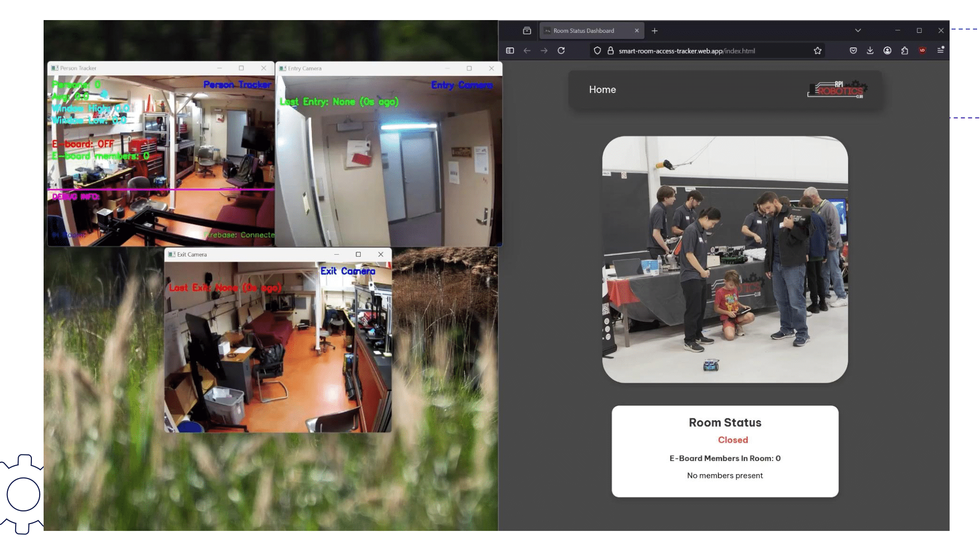Click the smart-room-access-tracker address bar

[686, 51]
